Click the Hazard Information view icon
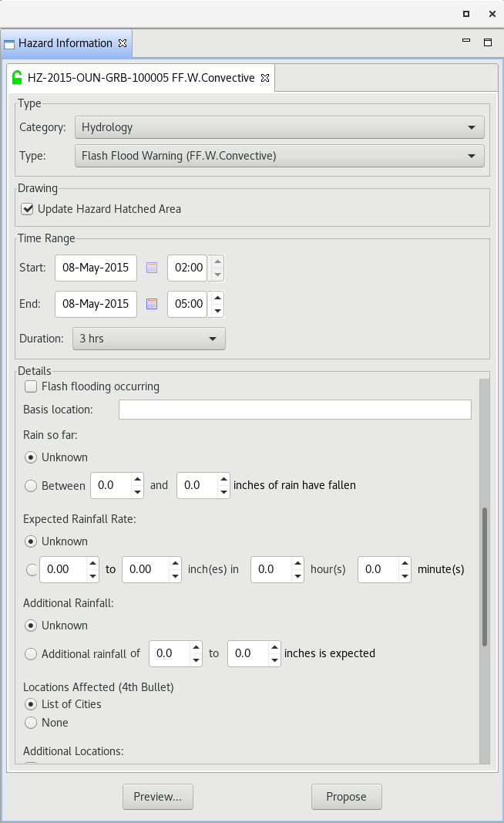 (x=9, y=43)
